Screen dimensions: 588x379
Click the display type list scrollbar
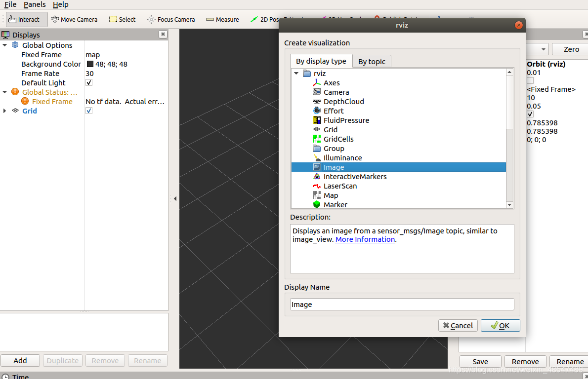(x=509, y=102)
